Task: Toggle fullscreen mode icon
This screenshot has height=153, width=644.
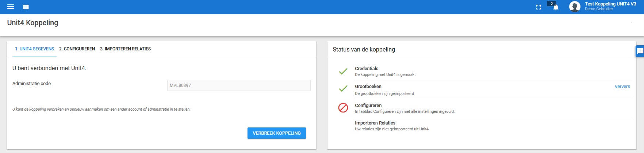Action: pyautogui.click(x=538, y=7)
